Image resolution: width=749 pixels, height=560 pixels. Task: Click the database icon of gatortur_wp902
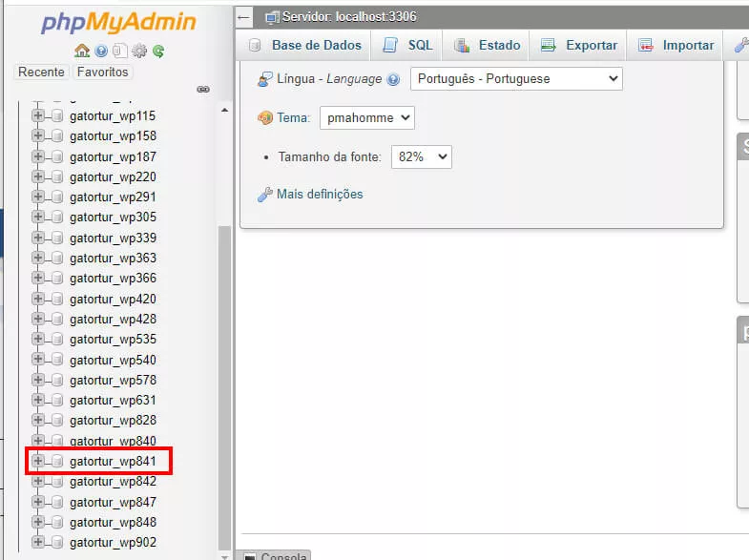click(x=57, y=542)
